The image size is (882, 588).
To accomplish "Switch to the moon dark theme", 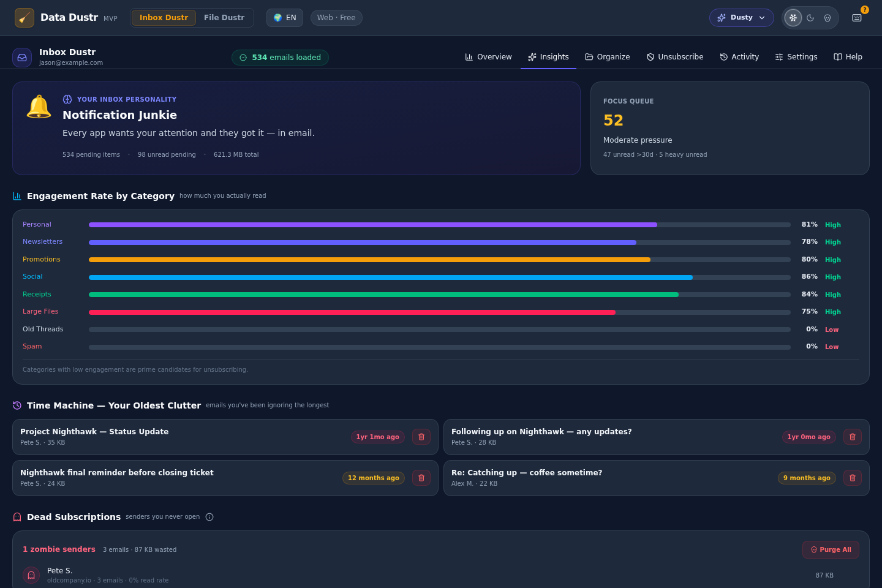I will 810,18.
